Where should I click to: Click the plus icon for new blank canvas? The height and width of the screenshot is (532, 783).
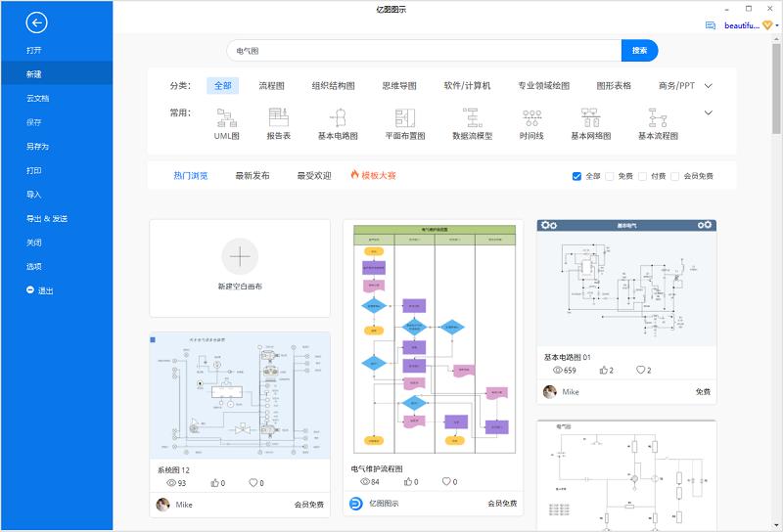point(240,256)
